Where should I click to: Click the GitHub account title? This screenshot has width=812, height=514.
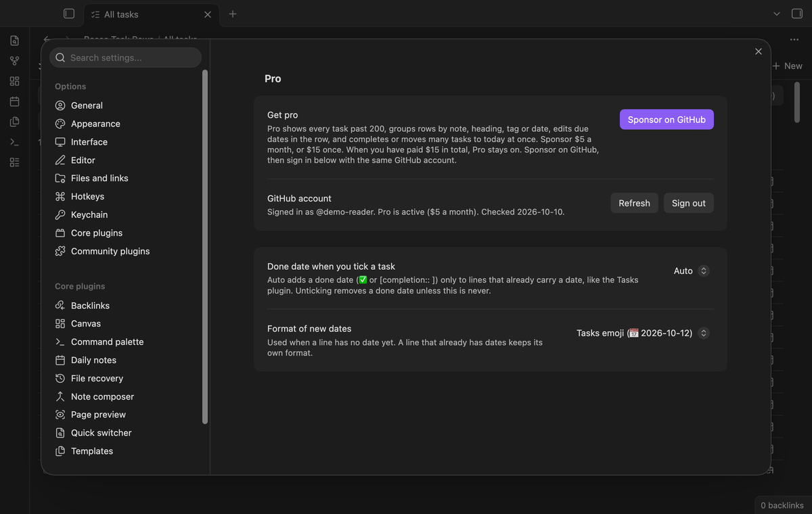tap(299, 198)
